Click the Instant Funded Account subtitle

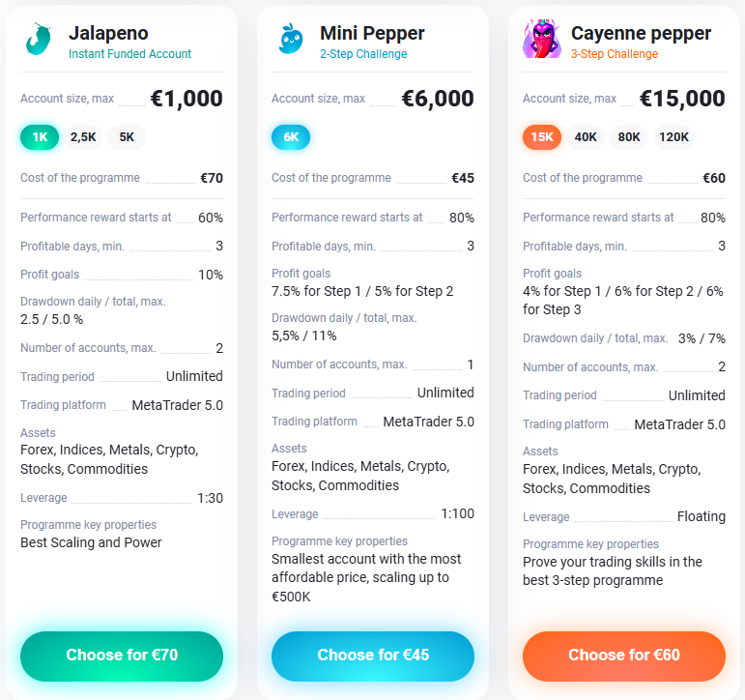click(129, 54)
